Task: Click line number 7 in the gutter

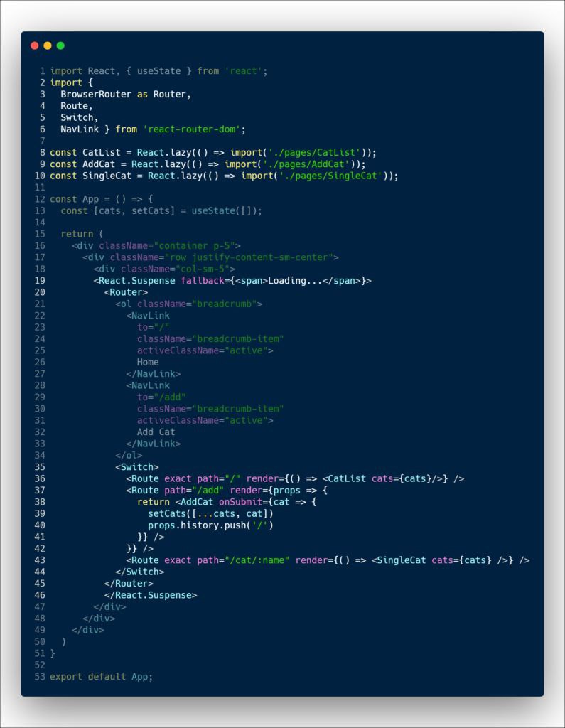Action: [42, 141]
